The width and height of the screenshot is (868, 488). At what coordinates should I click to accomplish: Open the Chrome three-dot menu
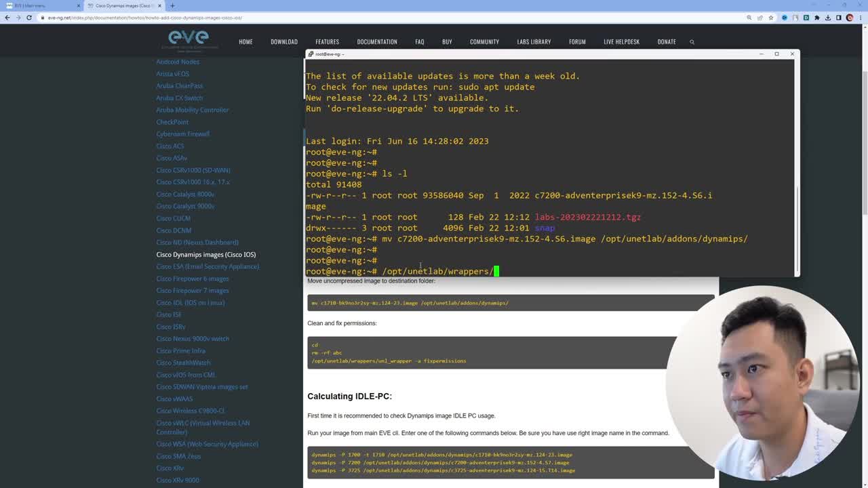[x=861, y=18]
